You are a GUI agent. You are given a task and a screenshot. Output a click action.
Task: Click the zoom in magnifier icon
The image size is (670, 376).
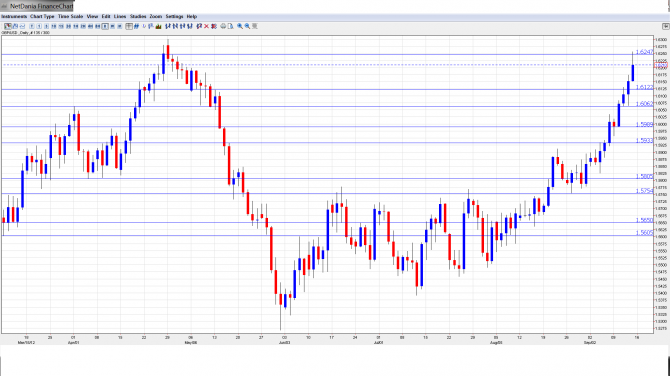(x=240, y=26)
